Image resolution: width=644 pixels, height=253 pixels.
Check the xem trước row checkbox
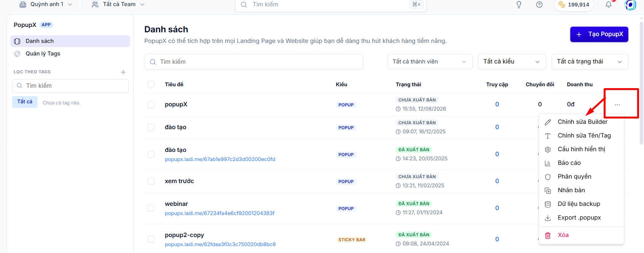(x=151, y=181)
